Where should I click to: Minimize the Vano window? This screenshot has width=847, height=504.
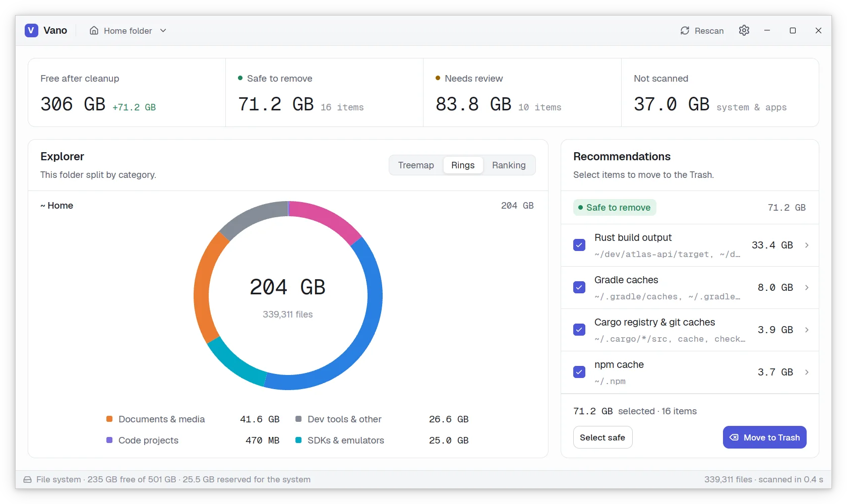(767, 31)
